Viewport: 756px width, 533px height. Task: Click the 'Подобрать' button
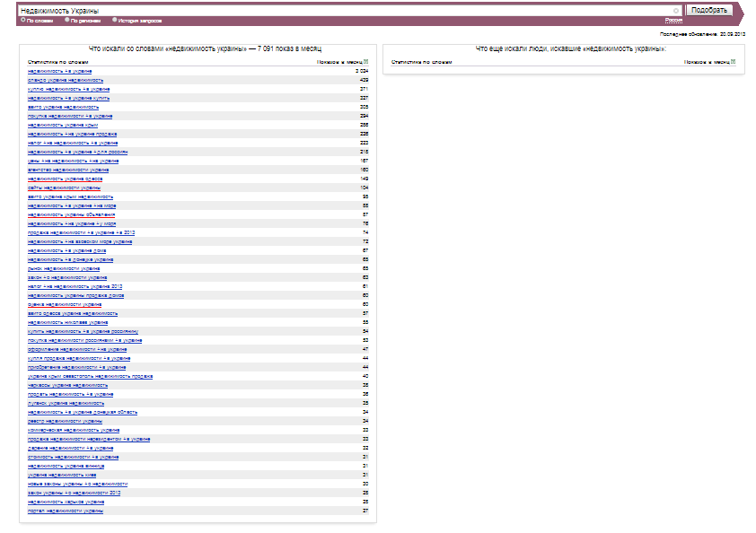click(x=709, y=10)
